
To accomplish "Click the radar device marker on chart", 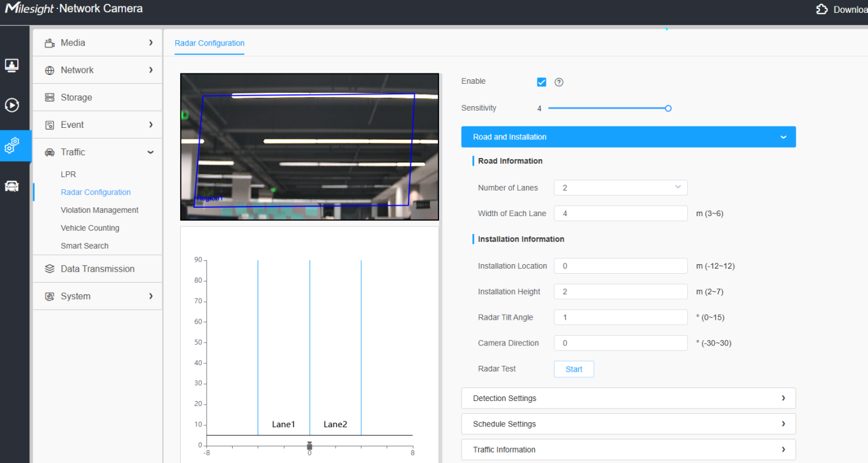I will (x=309, y=446).
